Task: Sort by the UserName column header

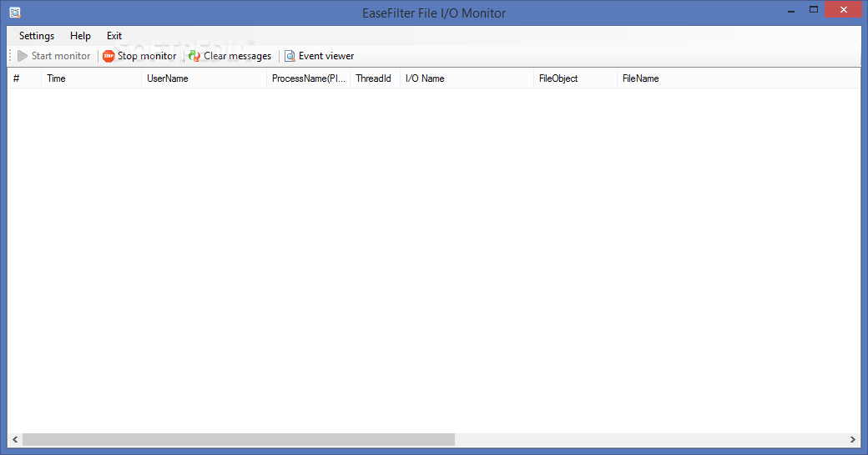Action: (x=204, y=78)
